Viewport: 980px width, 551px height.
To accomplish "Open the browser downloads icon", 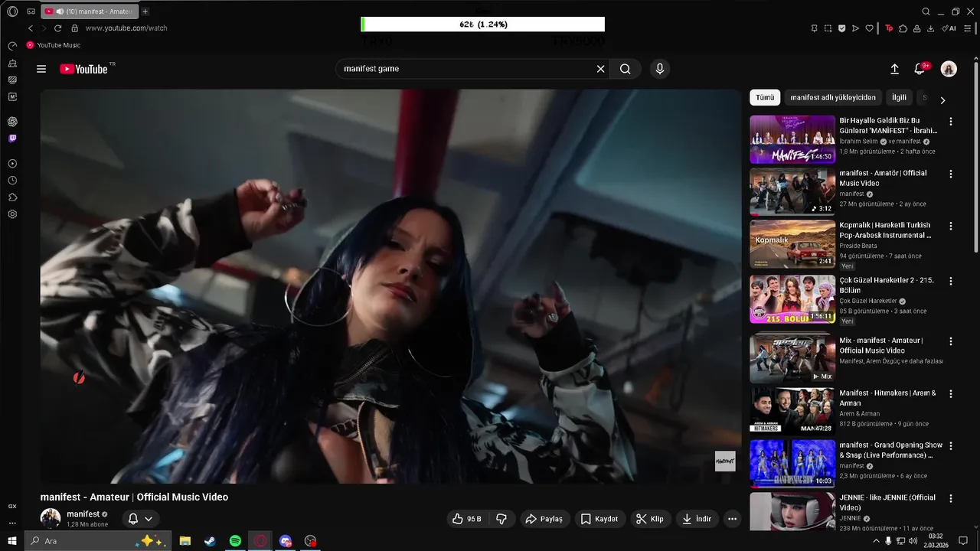I will pos(931,28).
